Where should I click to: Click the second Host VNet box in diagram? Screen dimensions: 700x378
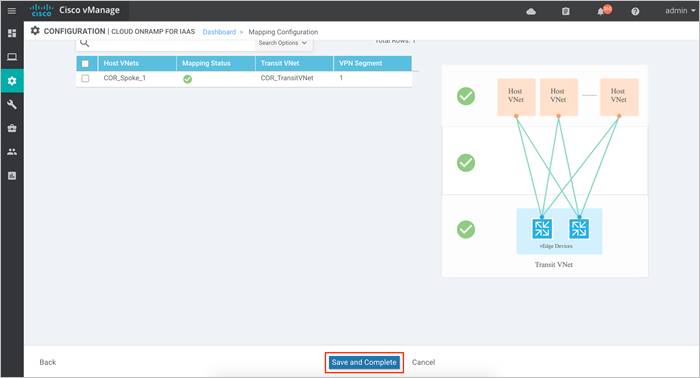pos(558,97)
